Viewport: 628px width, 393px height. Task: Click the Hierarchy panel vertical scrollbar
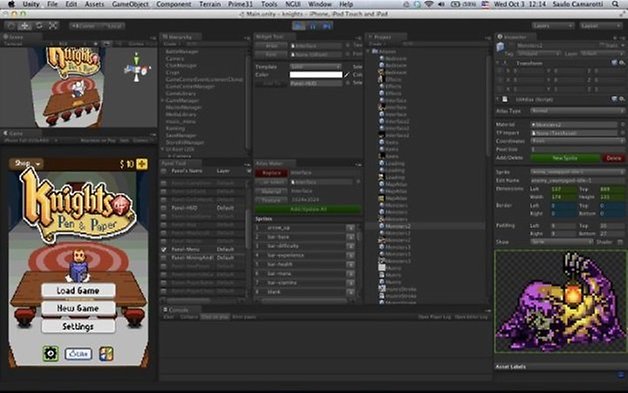(248, 102)
